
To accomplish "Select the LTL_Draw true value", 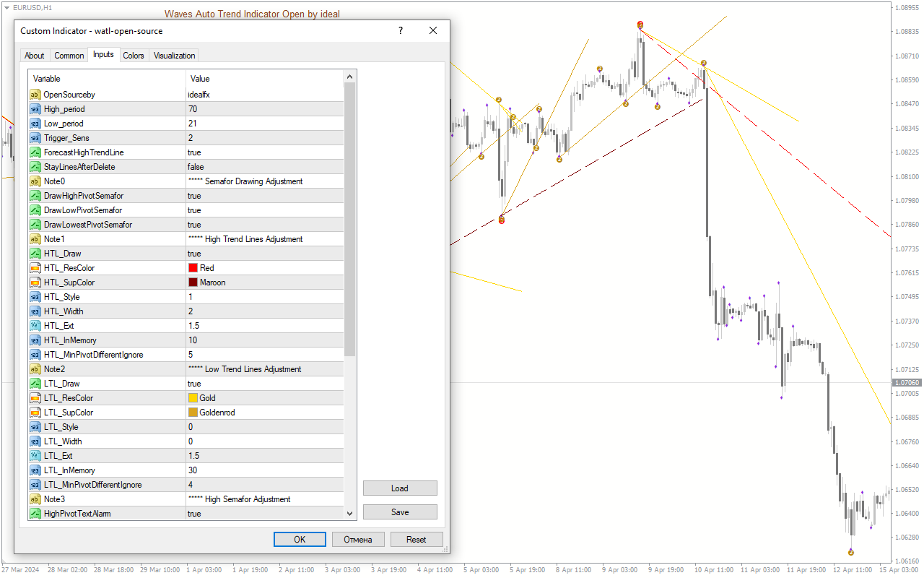I will point(194,384).
